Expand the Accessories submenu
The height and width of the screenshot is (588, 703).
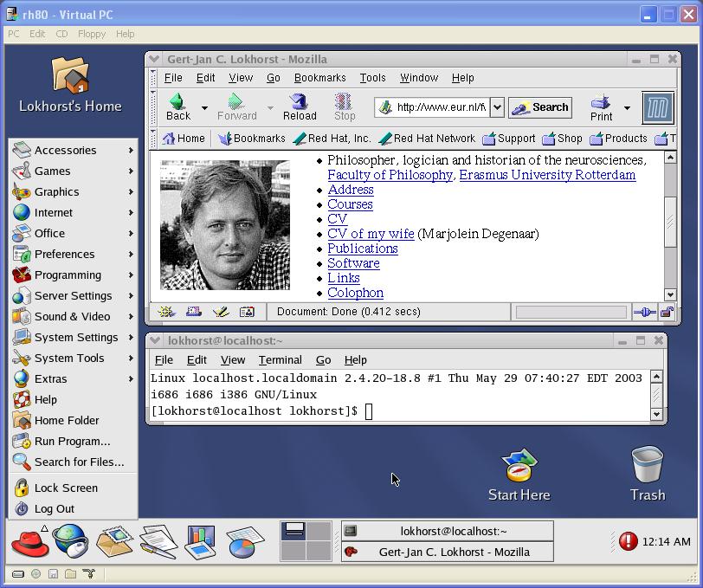point(73,151)
